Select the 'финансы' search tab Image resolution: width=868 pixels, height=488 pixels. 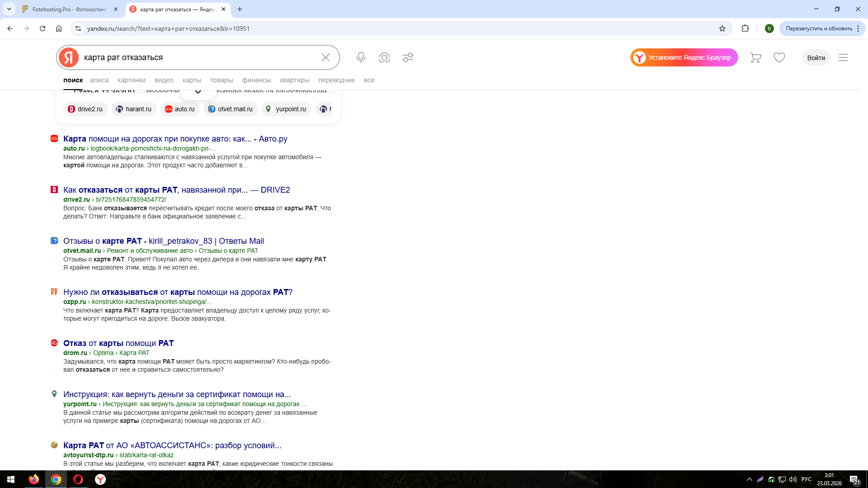(x=256, y=80)
